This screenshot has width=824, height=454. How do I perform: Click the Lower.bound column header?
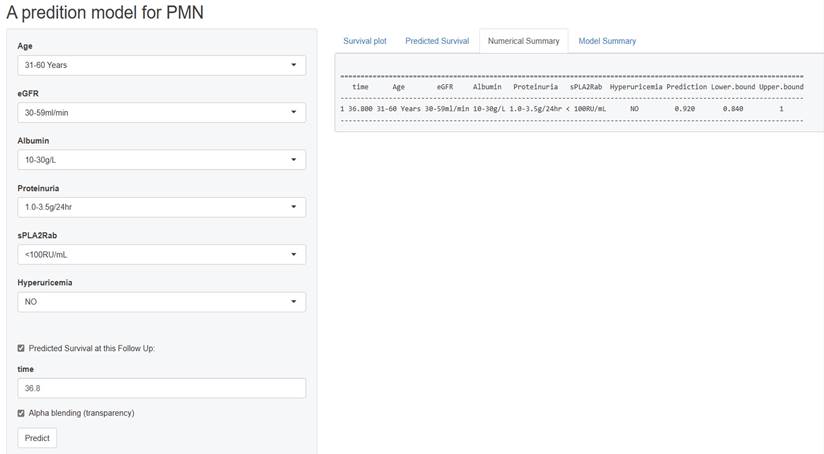click(x=733, y=87)
